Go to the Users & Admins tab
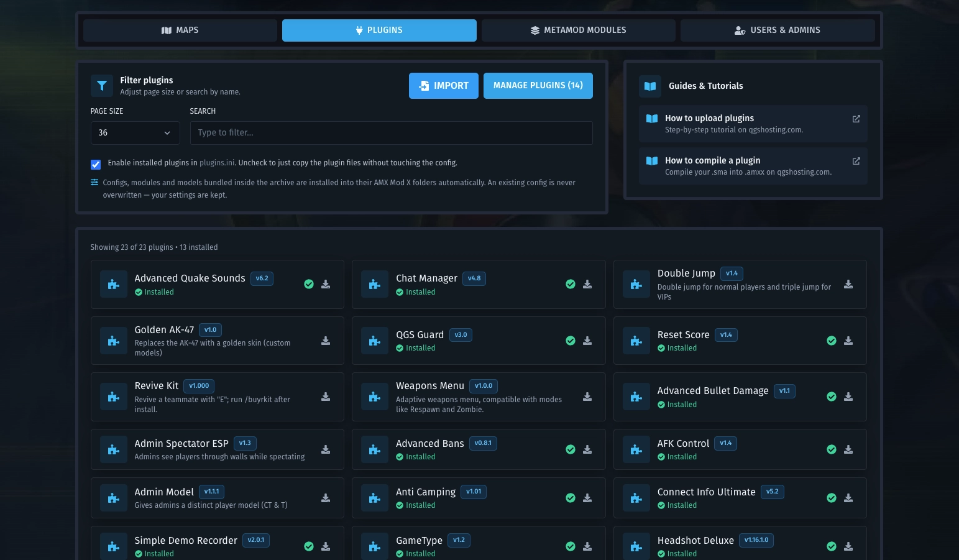Viewport: 959px width, 560px height. pyautogui.click(x=778, y=30)
